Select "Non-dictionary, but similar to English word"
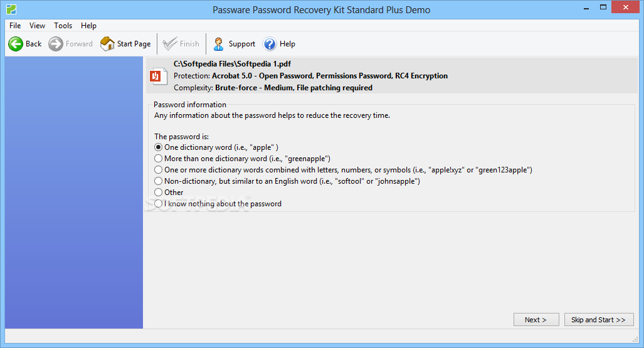644x348 pixels. point(158,181)
